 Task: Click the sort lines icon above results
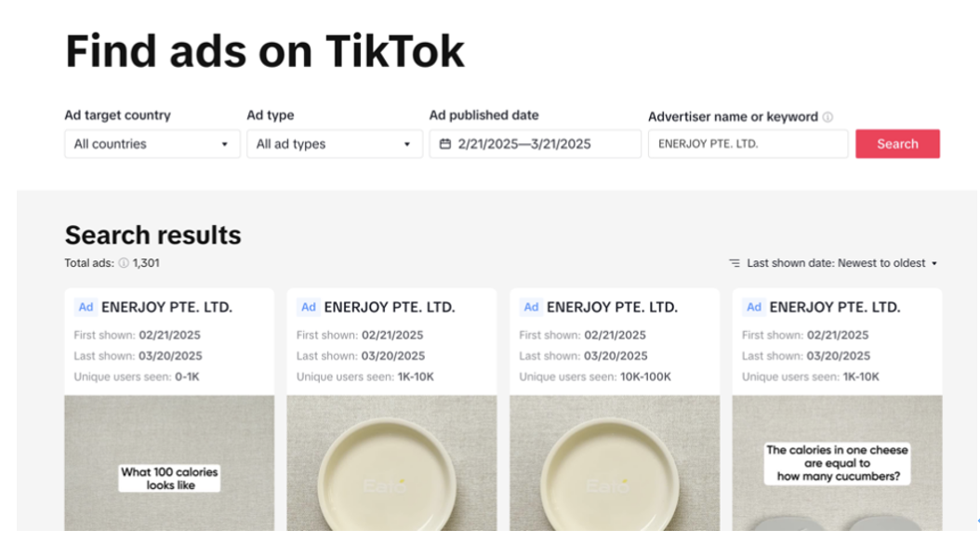point(735,263)
